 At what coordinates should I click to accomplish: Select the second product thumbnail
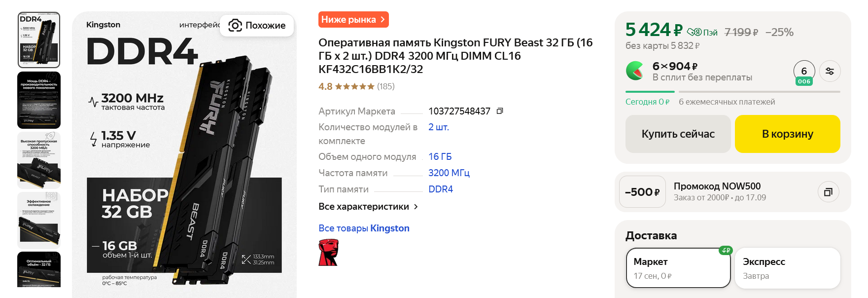point(39,100)
